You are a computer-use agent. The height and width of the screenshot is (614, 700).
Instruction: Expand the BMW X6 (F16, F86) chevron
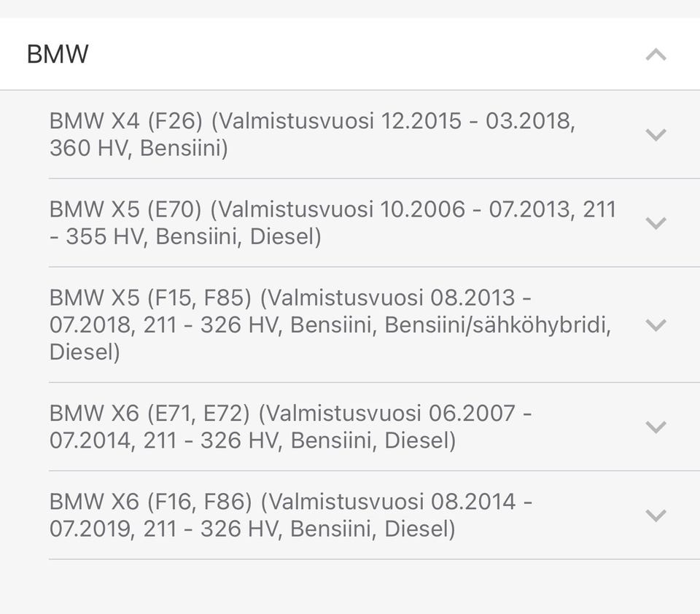656,516
